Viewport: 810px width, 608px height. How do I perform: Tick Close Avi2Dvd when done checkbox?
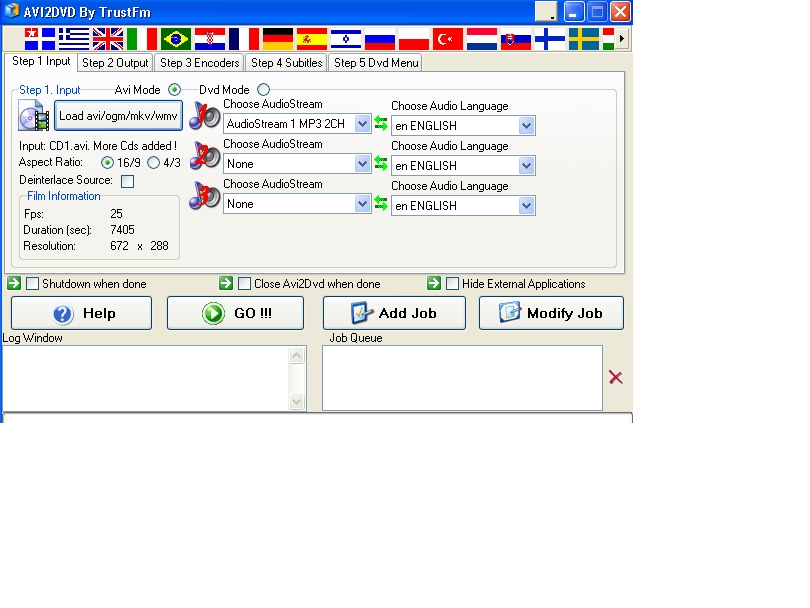pyautogui.click(x=244, y=284)
